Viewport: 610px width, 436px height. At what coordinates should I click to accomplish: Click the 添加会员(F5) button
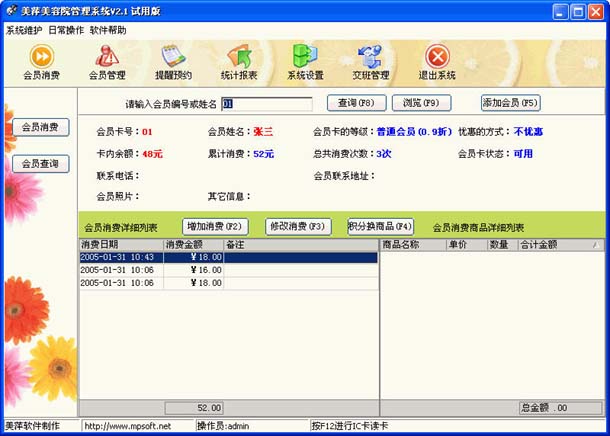[x=510, y=103]
